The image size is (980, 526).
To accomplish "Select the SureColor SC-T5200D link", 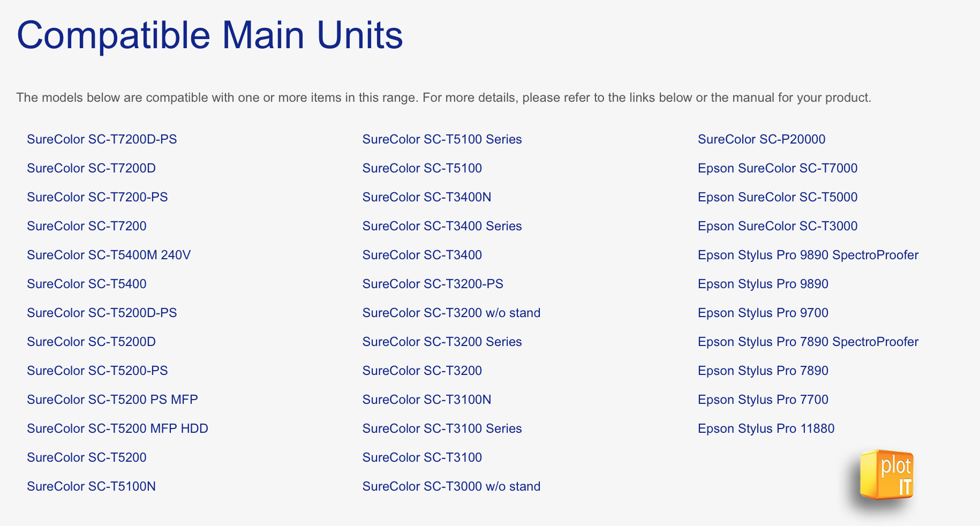I will 92,342.
